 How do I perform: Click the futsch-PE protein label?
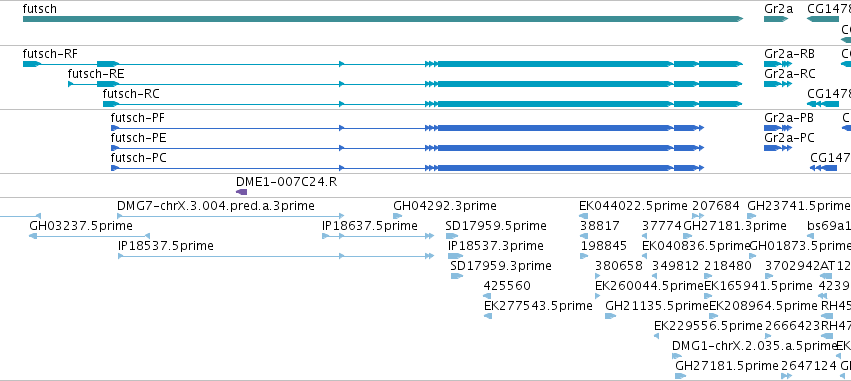138,138
